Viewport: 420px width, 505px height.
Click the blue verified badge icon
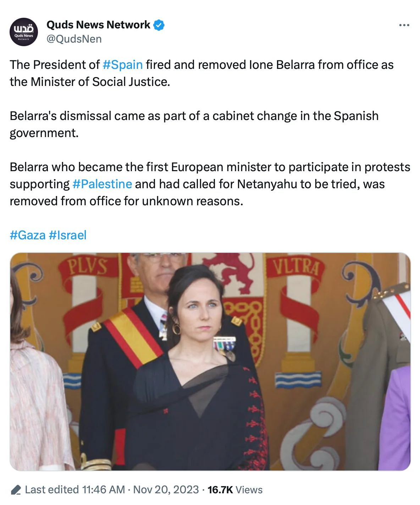pyautogui.click(x=159, y=25)
